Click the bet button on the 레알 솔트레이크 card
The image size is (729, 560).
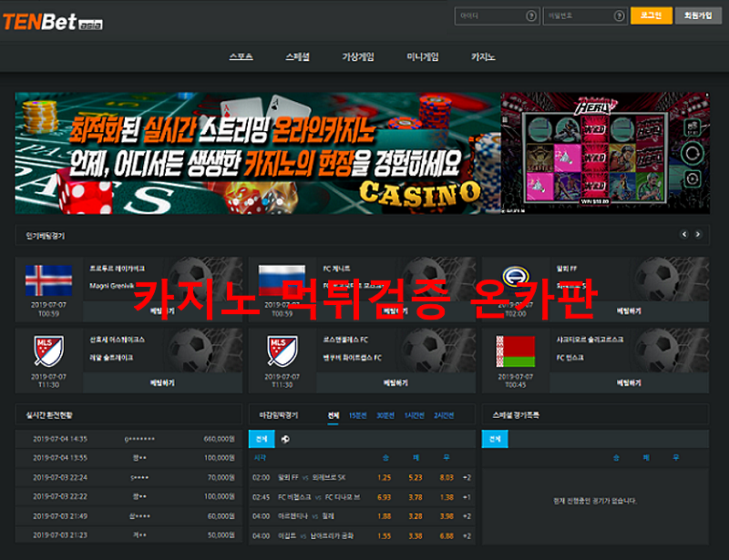tap(162, 382)
